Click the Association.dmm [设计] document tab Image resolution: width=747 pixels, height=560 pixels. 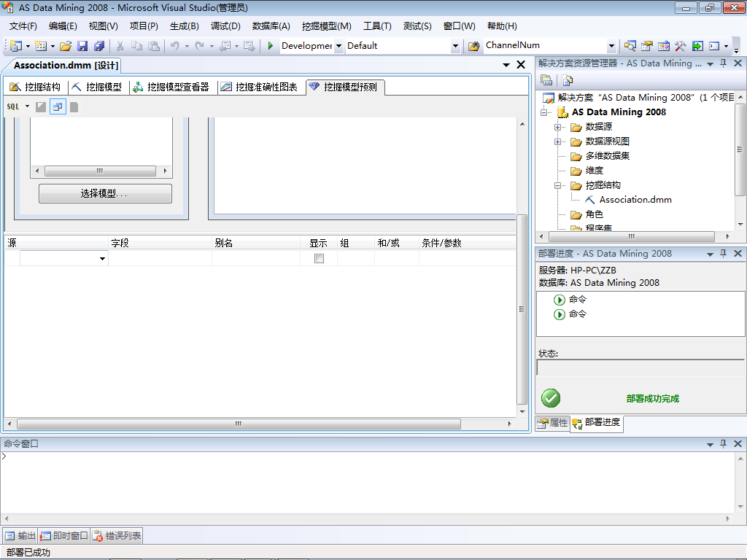(x=66, y=65)
